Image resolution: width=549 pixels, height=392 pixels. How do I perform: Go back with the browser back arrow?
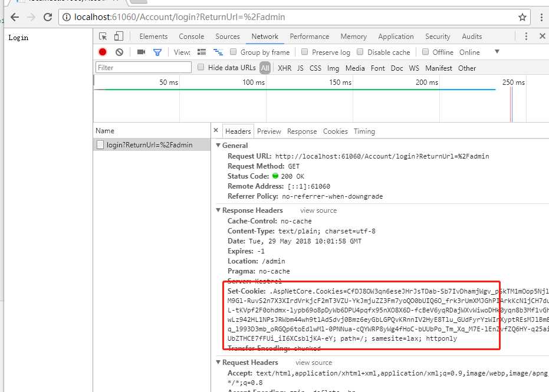(15, 17)
